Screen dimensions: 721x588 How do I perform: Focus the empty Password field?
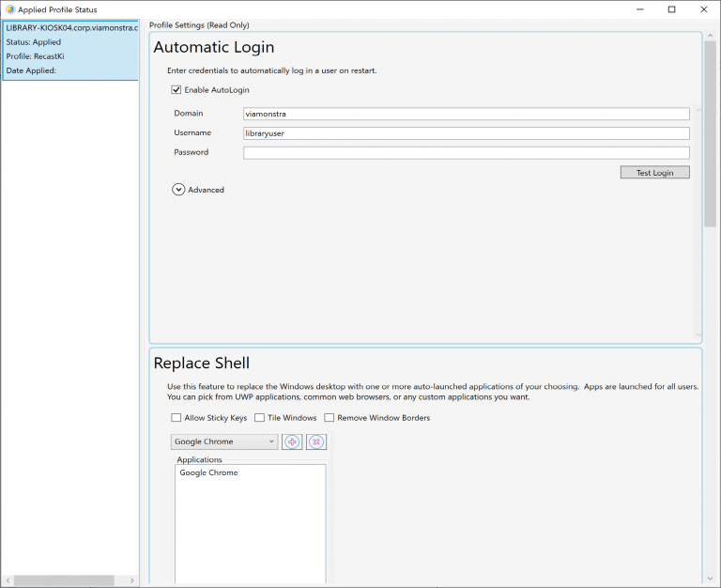[x=466, y=152]
